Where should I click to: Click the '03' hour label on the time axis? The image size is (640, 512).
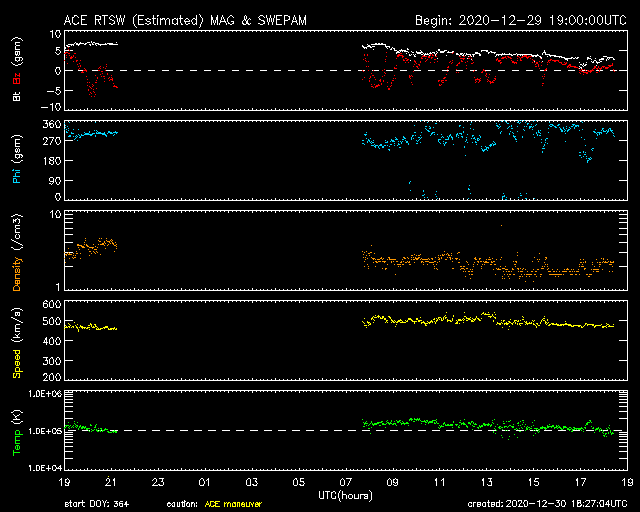pos(252,482)
